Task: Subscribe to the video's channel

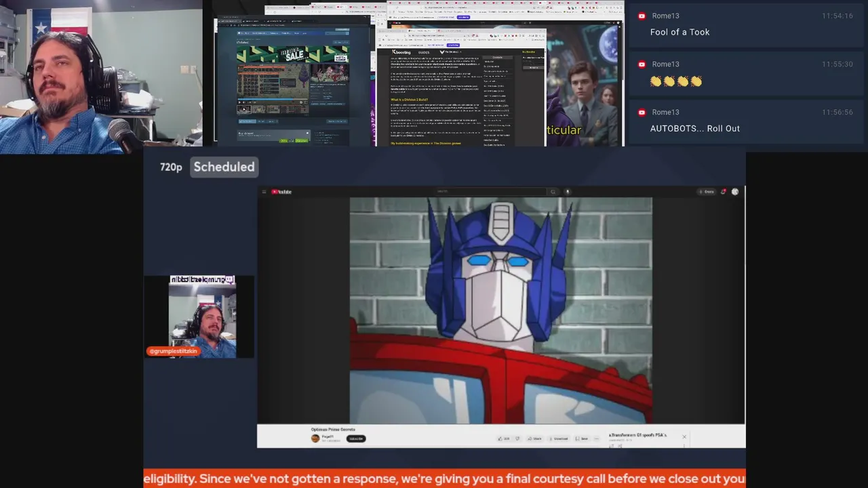Action: tap(356, 439)
